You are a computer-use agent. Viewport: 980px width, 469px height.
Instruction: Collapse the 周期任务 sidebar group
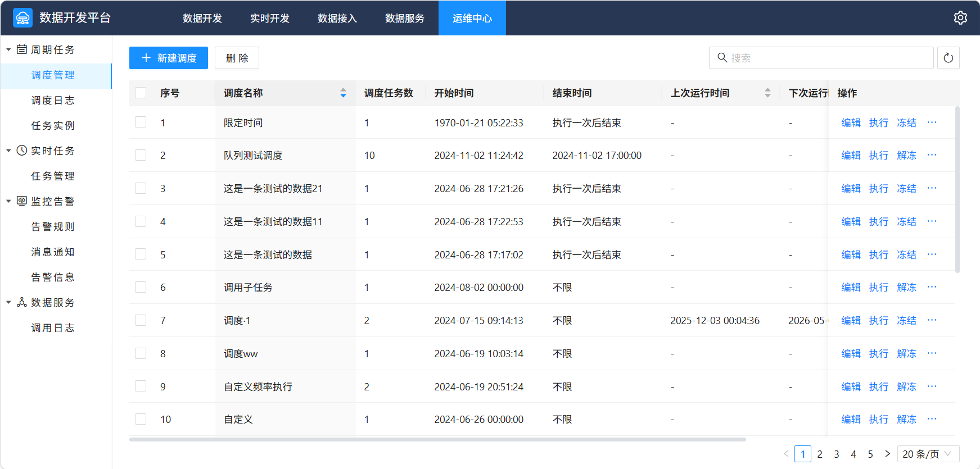[8, 49]
